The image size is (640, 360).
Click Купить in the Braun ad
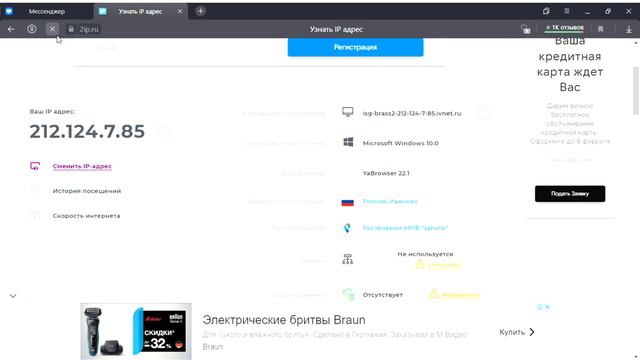(x=517, y=332)
